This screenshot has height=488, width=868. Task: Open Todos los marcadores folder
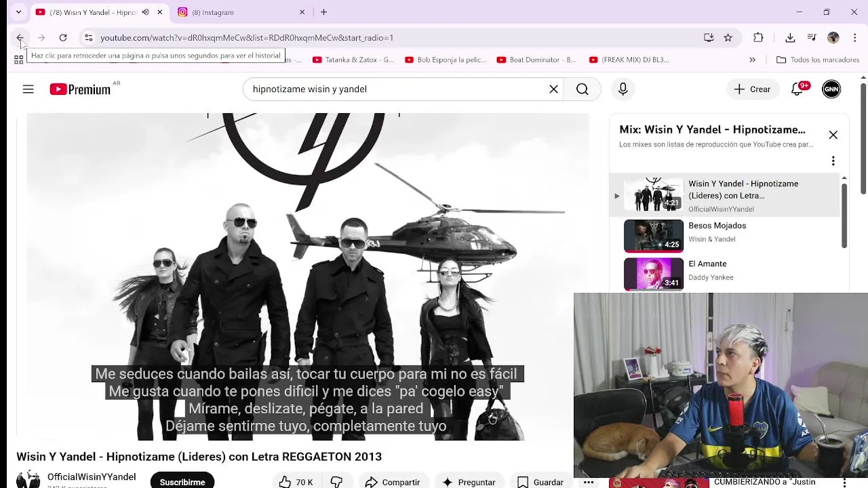818,60
